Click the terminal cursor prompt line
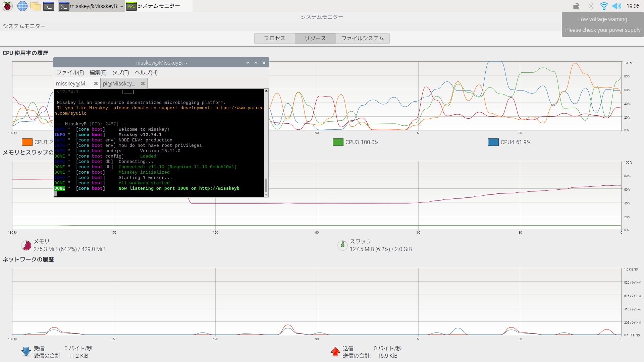The width and height of the screenshot is (644, 362). pos(159,194)
